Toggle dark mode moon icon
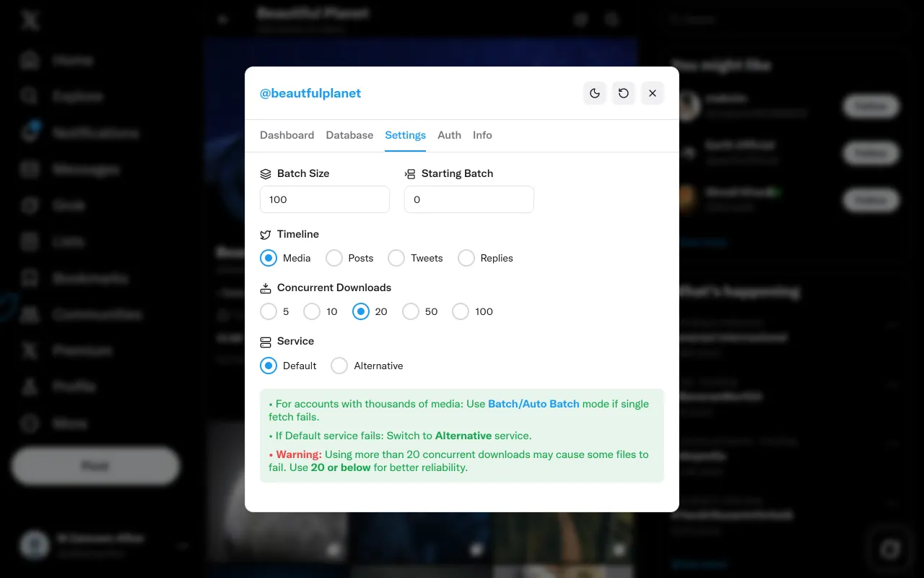This screenshot has height=578, width=924. [595, 93]
